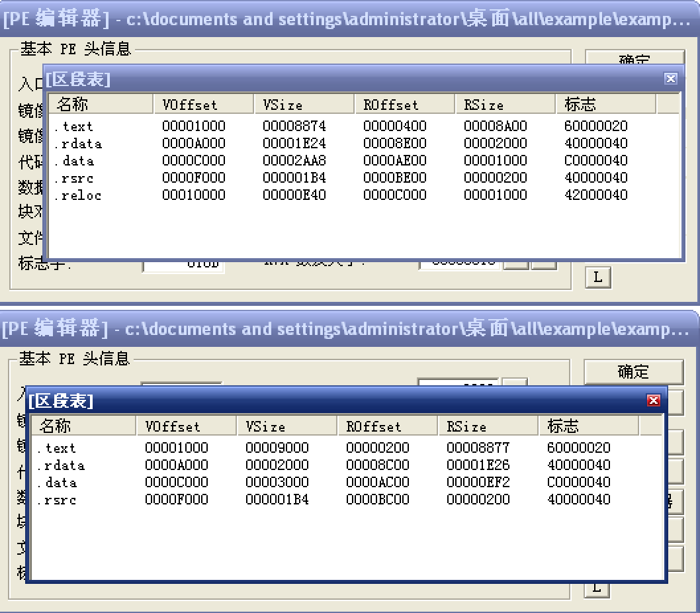The image size is (700, 613).
Task: Select the .reloc section row
Action: click(x=77, y=195)
